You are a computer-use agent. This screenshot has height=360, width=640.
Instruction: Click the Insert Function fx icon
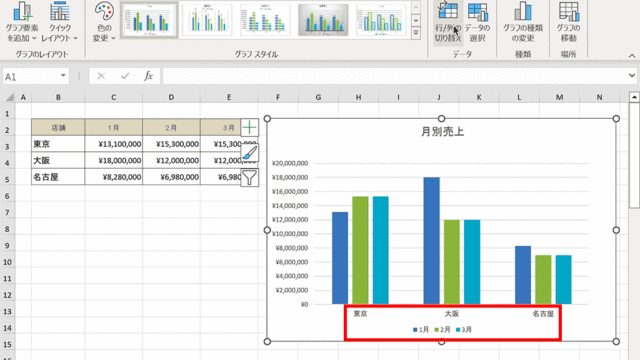point(149,76)
